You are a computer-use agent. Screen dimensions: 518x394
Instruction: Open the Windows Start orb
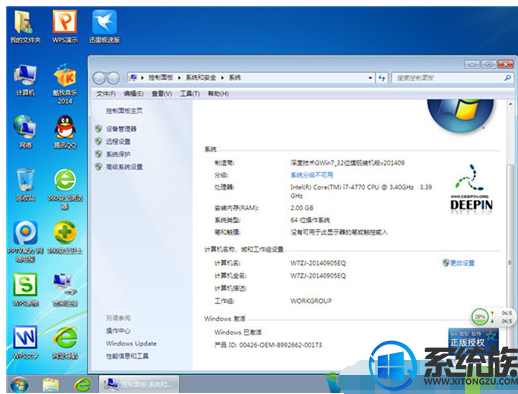(x=19, y=384)
